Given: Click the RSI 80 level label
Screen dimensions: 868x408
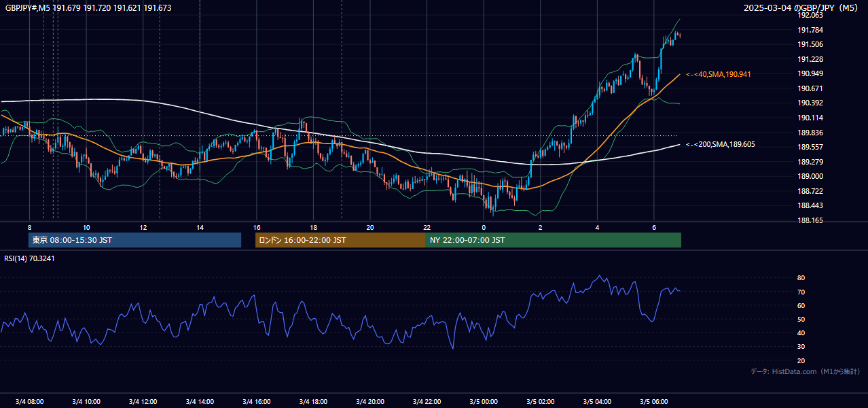Looking at the screenshot, I should 801,278.
